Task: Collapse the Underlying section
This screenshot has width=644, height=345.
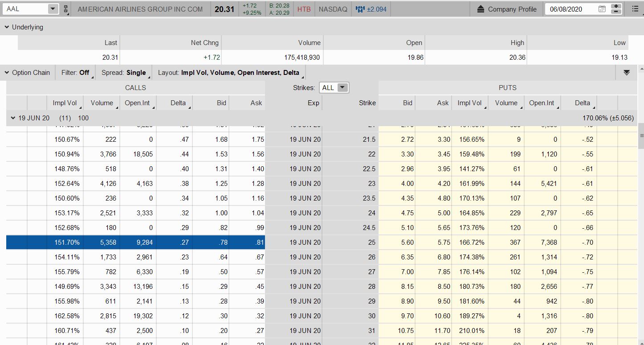Action: click(x=7, y=27)
